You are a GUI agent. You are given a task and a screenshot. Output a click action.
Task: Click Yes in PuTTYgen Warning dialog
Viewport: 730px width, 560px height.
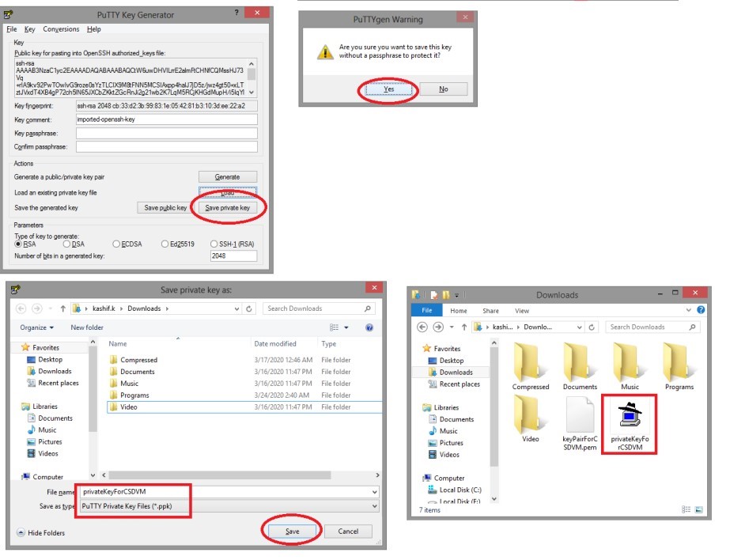point(389,89)
